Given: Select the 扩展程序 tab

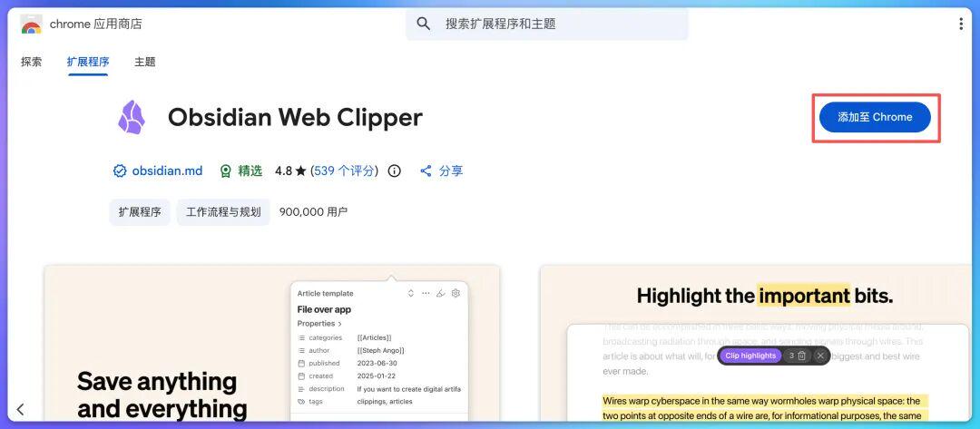Looking at the screenshot, I should (88, 62).
